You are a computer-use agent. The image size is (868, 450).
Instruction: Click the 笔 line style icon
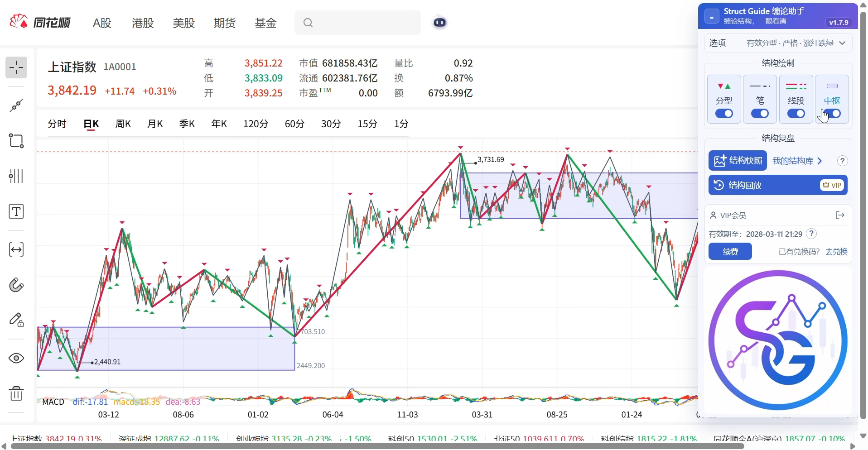(760, 86)
